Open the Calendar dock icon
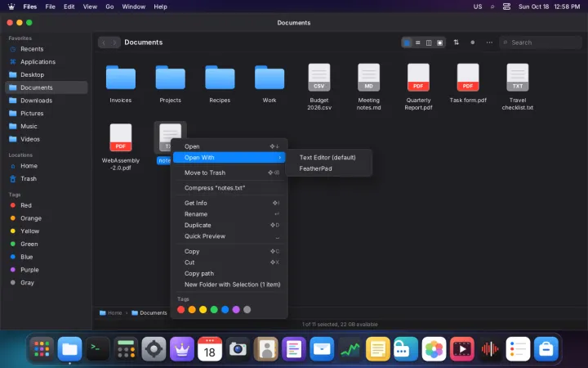The height and width of the screenshot is (368, 588). pos(210,349)
